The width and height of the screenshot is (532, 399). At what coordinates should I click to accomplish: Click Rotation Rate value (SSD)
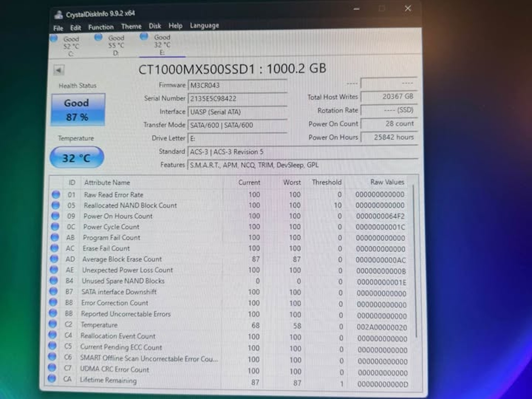point(389,110)
